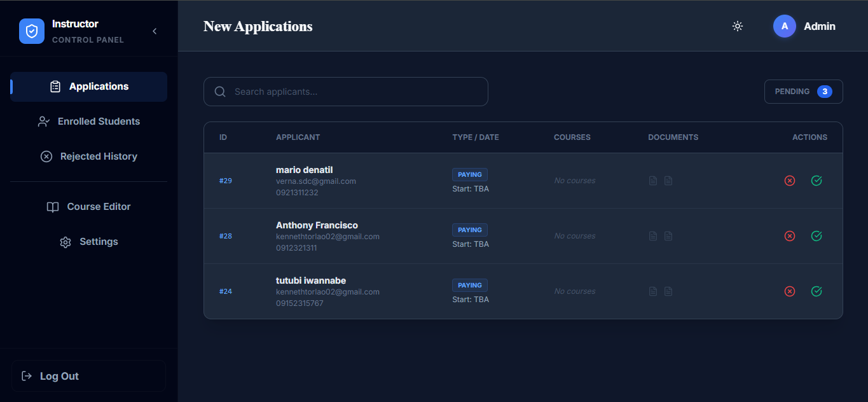Click the Pending count badge button
This screenshot has width=868, height=402.
[803, 92]
